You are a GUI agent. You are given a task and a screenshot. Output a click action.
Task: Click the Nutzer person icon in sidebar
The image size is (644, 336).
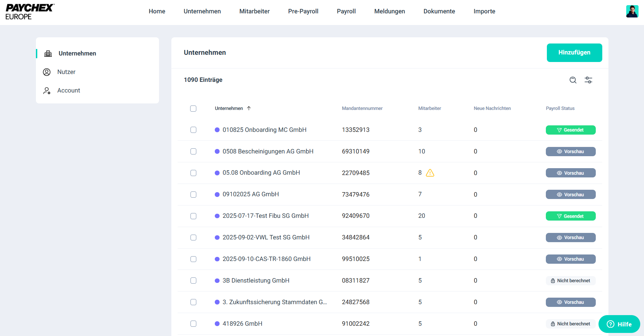point(47,72)
